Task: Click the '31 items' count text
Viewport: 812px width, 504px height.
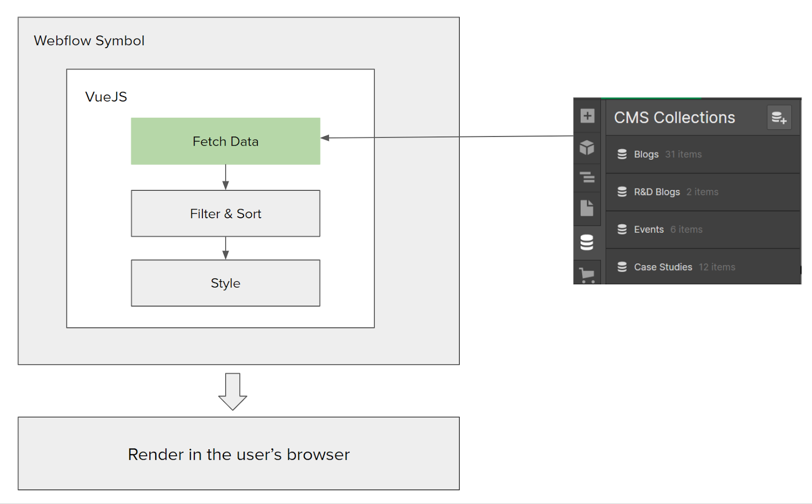Action: tap(684, 154)
